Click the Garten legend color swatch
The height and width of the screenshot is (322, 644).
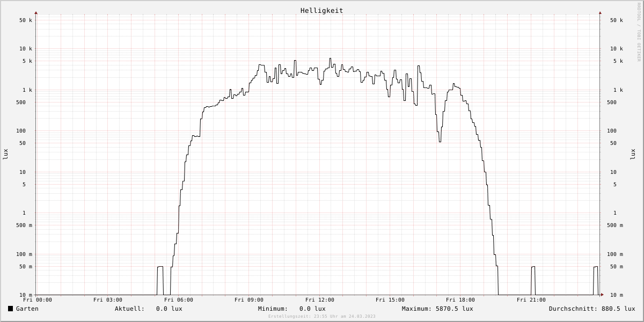click(x=10, y=309)
